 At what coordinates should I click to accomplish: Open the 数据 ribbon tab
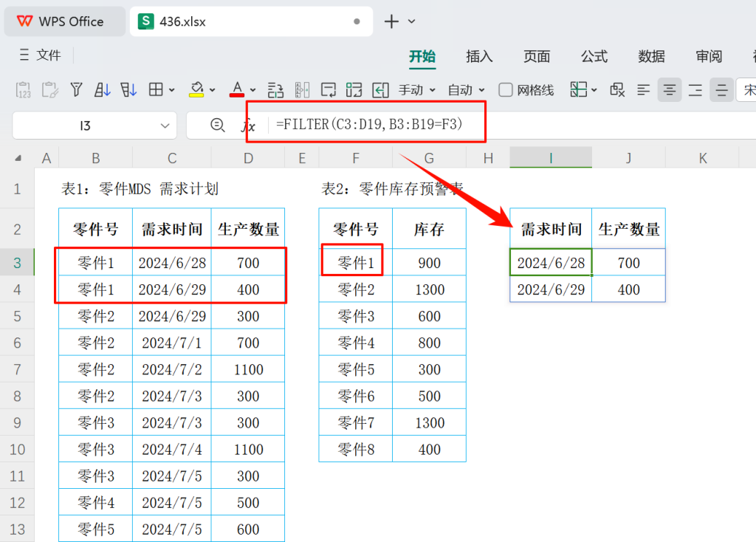pyautogui.click(x=651, y=56)
